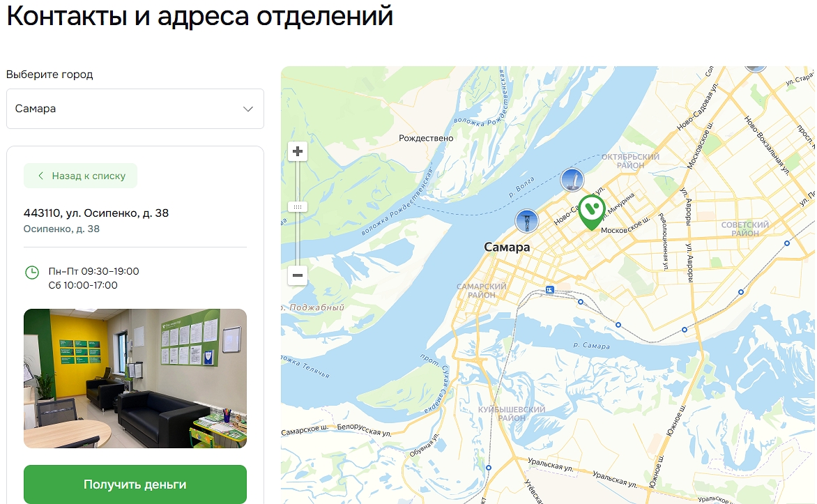The image size is (817, 504).
Task: Open the city dropdown showing Самара
Action: (x=135, y=109)
